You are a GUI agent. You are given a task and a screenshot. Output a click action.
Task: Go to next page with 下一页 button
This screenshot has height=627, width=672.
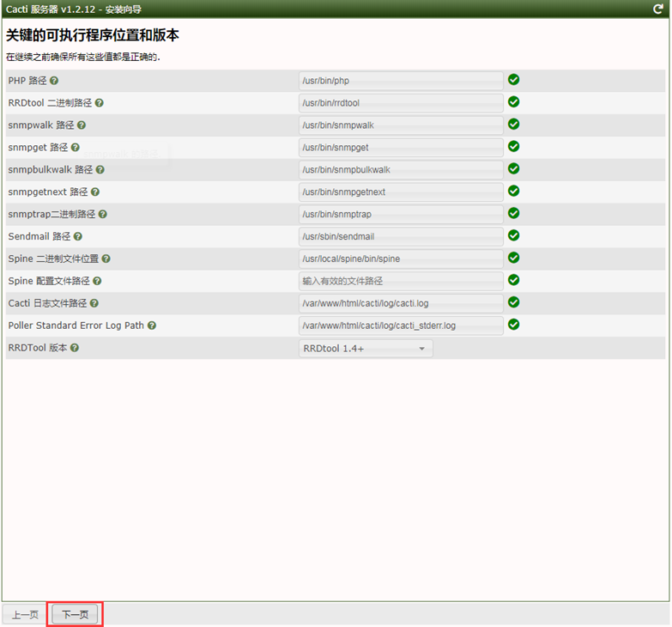pos(75,615)
